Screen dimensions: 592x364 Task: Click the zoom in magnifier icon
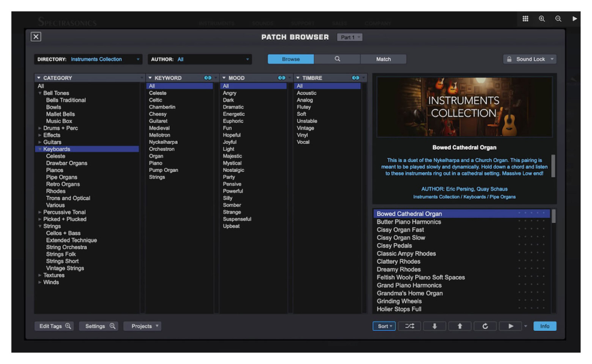pos(542,19)
